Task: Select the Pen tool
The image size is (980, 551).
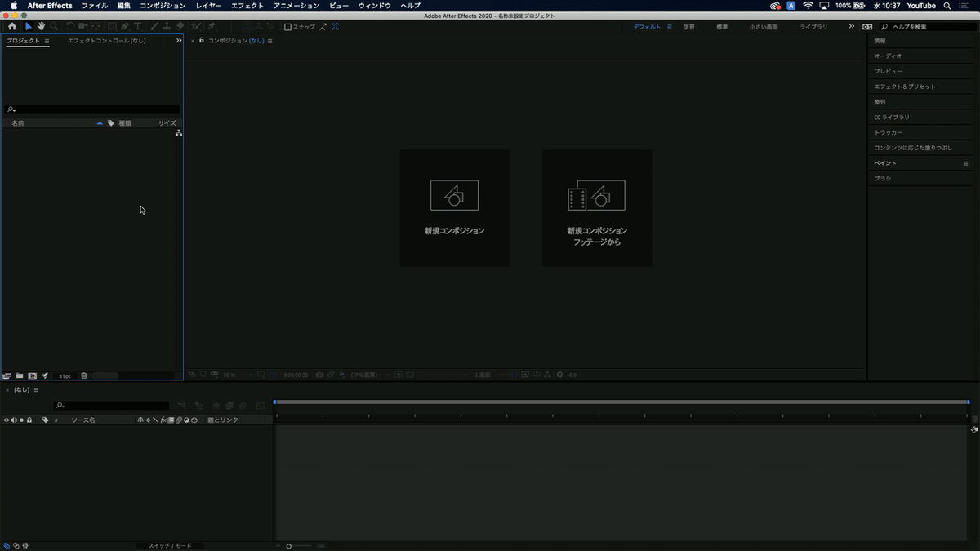Action: (125, 26)
